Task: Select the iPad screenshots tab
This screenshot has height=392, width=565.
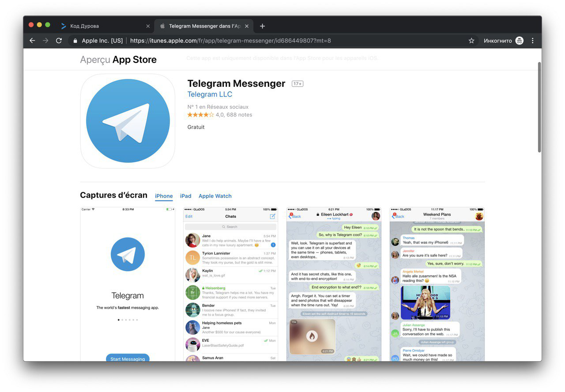Action: coord(186,196)
